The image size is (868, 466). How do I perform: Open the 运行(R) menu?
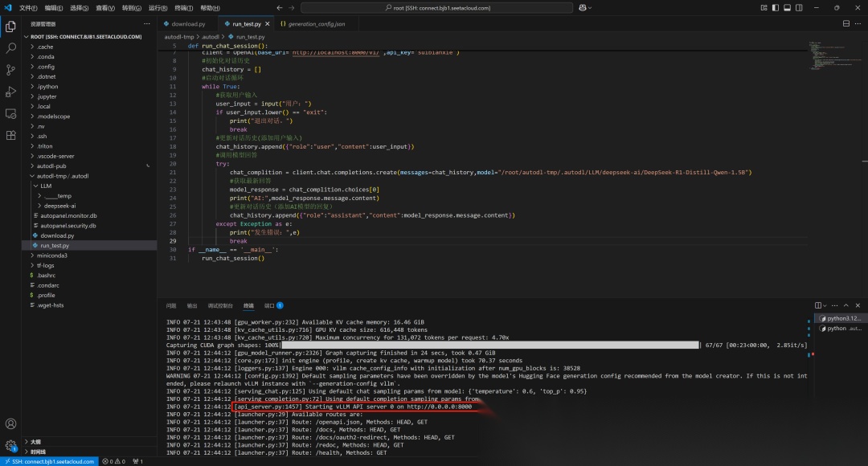[158, 8]
